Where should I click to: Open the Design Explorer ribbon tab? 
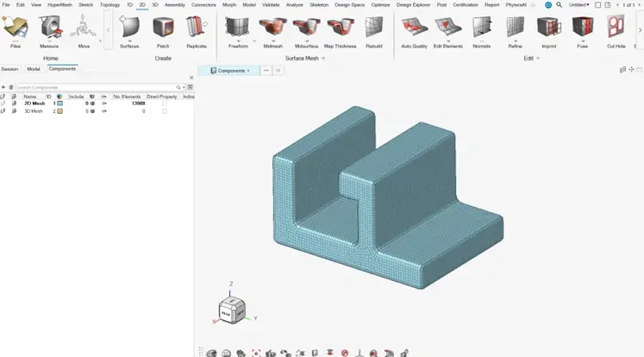click(x=414, y=4)
